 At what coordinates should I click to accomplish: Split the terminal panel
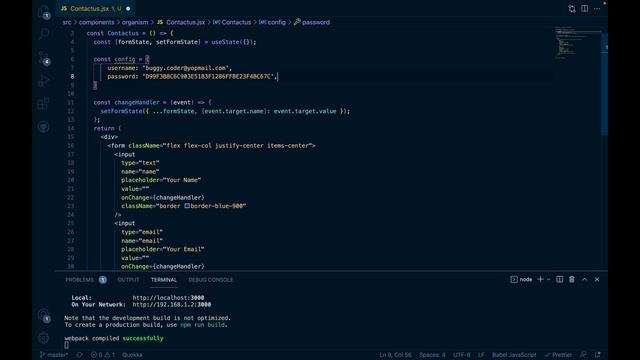560,279
